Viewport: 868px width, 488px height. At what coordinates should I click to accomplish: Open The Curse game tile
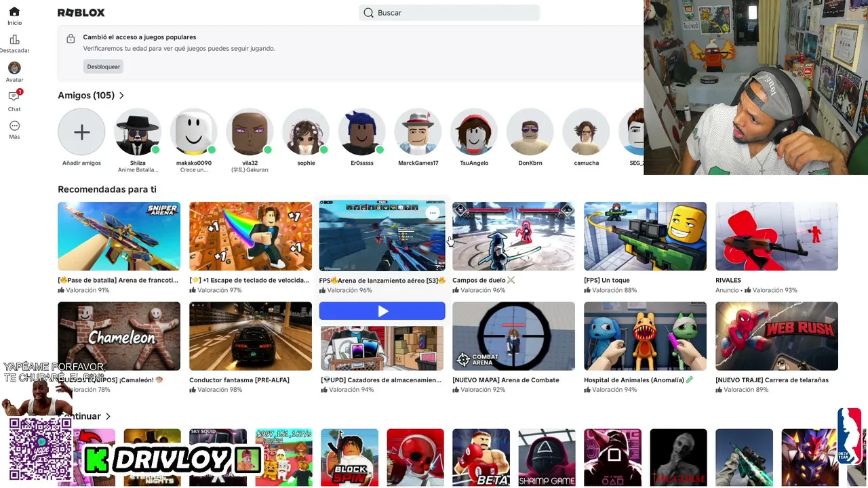678,457
